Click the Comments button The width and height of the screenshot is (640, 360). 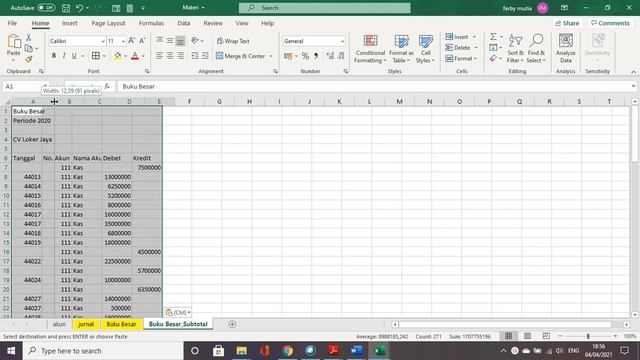[610, 23]
